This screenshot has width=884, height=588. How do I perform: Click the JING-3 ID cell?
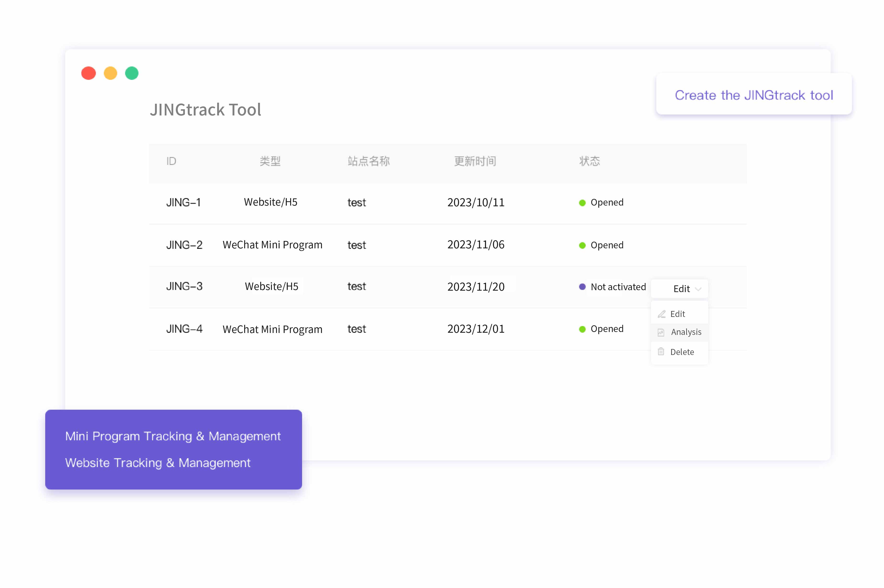coord(184,286)
